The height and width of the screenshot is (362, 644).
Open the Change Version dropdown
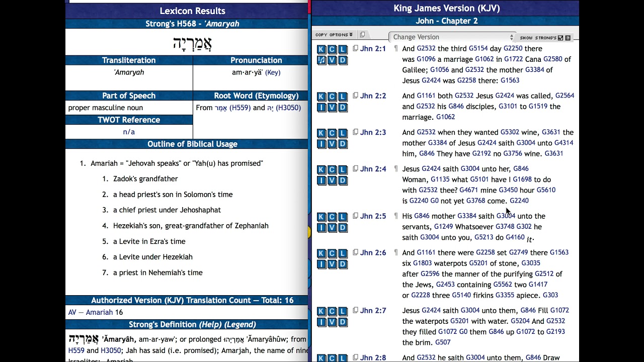pyautogui.click(x=453, y=37)
